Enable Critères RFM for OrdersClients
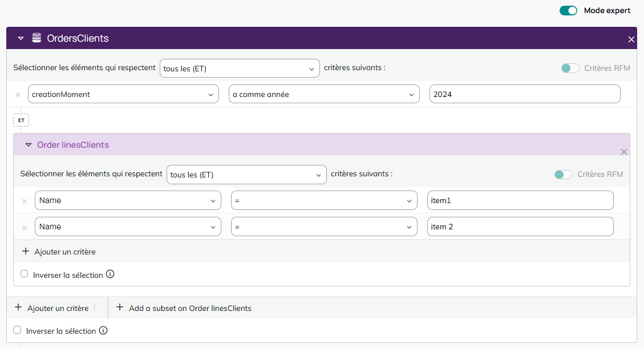 pyautogui.click(x=570, y=68)
